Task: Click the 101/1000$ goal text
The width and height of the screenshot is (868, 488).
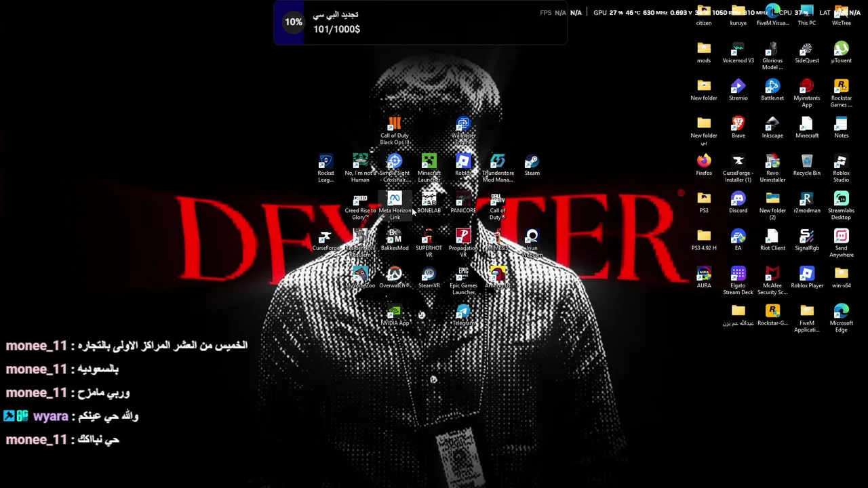Action: (x=336, y=29)
